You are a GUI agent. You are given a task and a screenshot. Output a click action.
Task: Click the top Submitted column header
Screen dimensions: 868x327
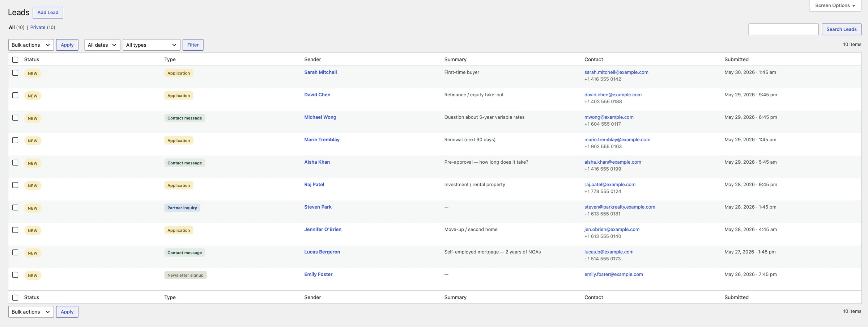click(x=737, y=59)
